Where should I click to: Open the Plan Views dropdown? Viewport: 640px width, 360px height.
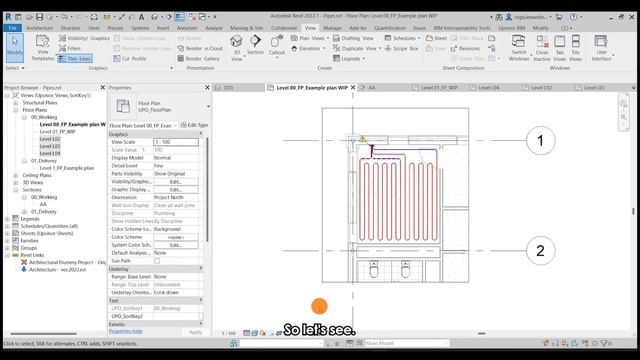click(x=309, y=38)
